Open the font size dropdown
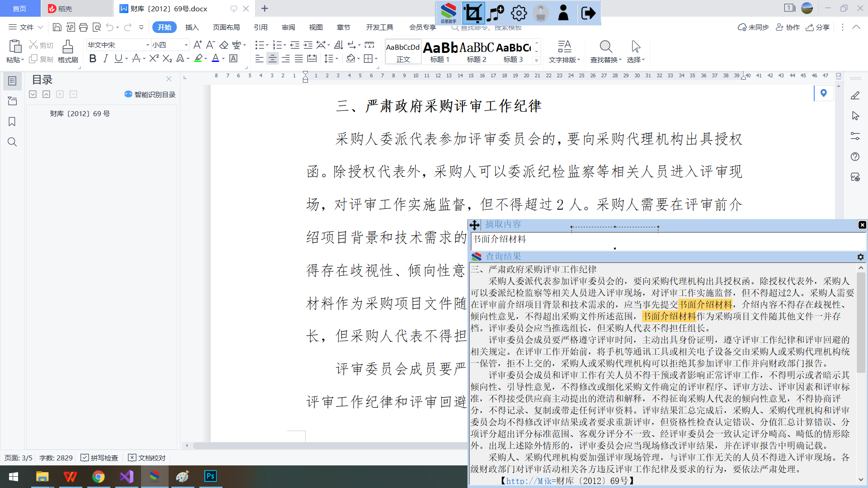 186,45
